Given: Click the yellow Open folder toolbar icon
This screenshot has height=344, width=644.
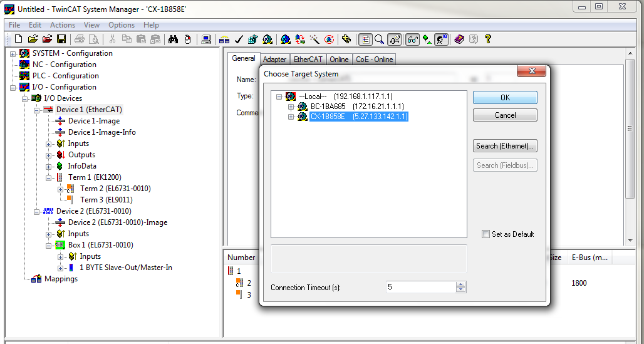Looking at the screenshot, I should [x=33, y=39].
